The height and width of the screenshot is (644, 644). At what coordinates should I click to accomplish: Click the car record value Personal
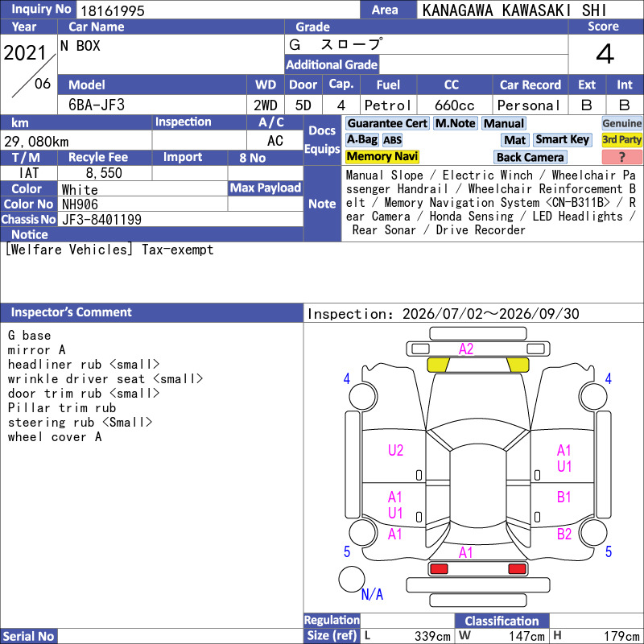point(529,105)
